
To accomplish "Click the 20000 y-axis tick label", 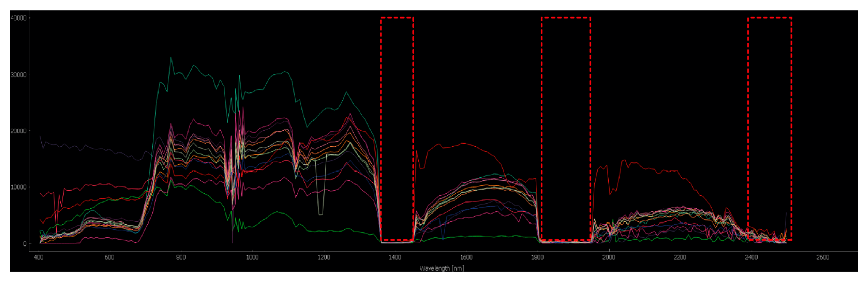I will coord(18,131).
